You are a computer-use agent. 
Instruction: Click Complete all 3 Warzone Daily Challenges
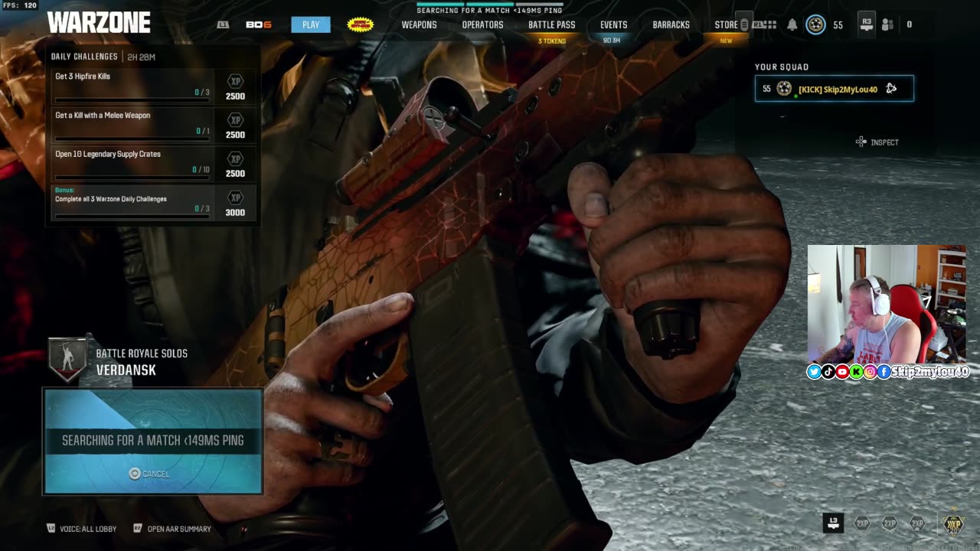(155, 203)
